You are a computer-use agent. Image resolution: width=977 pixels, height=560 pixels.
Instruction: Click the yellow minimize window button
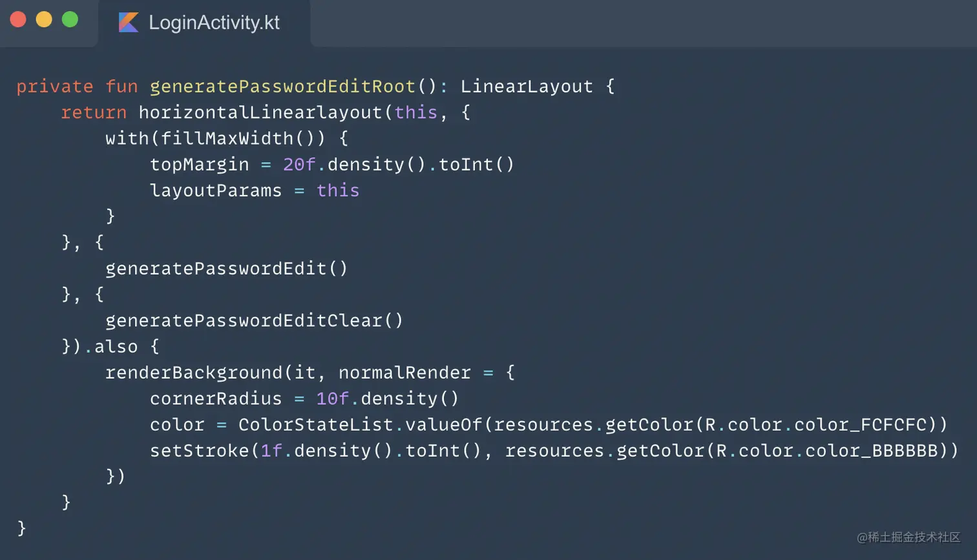click(x=44, y=20)
